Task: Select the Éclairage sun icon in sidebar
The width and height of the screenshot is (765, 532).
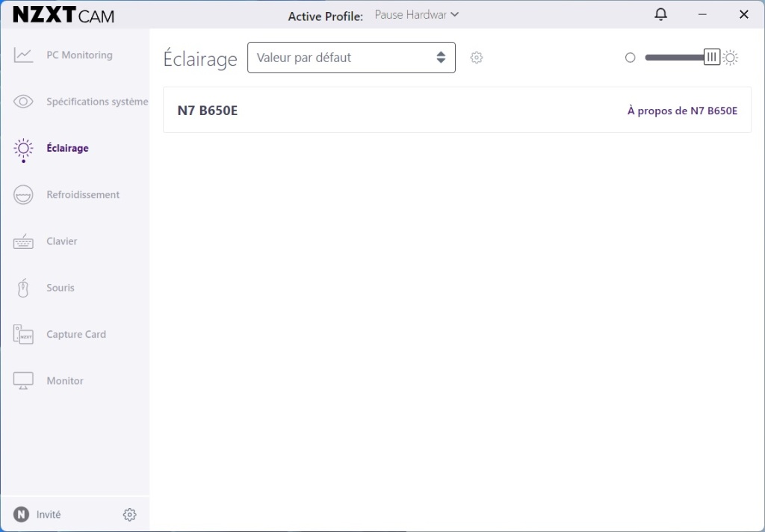Action: [x=23, y=148]
